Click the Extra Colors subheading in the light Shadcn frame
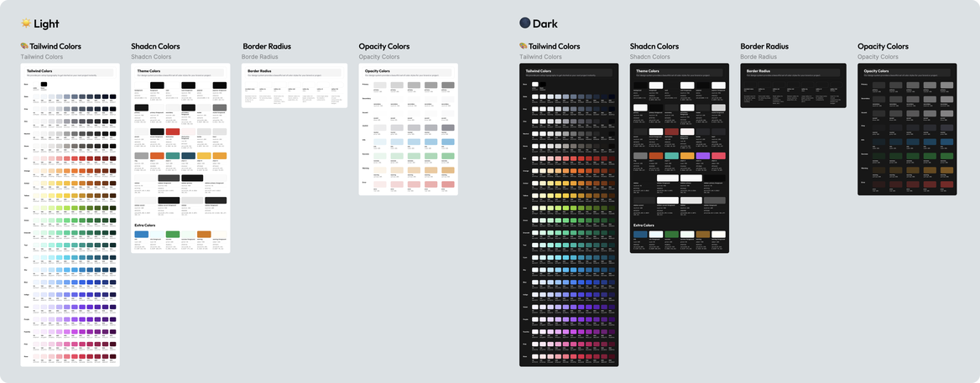 (x=145, y=225)
